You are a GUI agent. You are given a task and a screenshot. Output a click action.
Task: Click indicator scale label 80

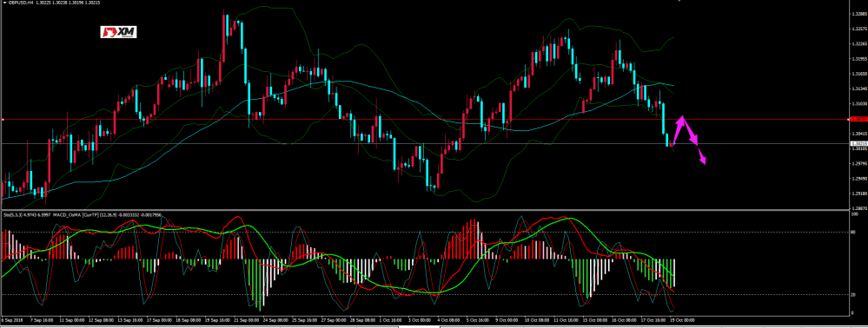tap(853, 233)
